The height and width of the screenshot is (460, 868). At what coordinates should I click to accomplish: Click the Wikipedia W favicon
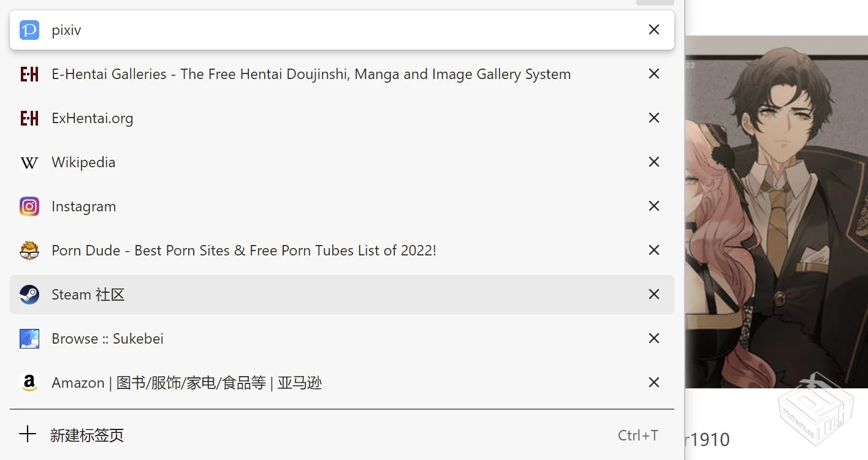(29, 162)
